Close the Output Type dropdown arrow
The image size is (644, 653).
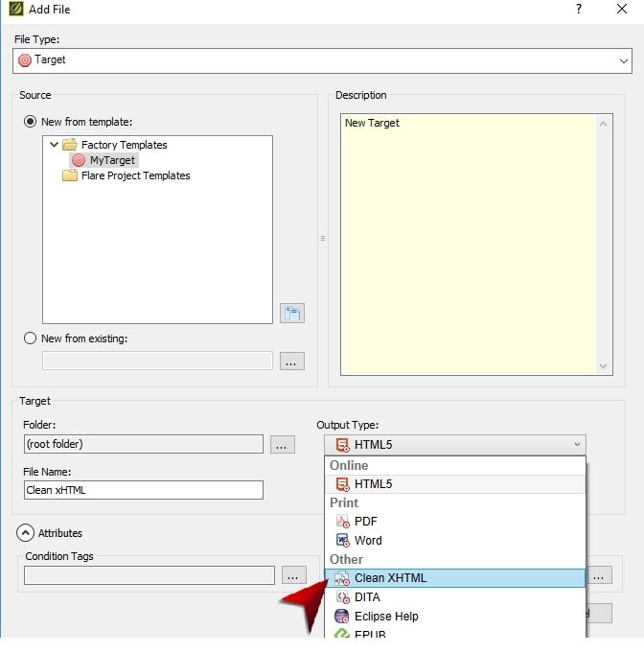point(577,444)
